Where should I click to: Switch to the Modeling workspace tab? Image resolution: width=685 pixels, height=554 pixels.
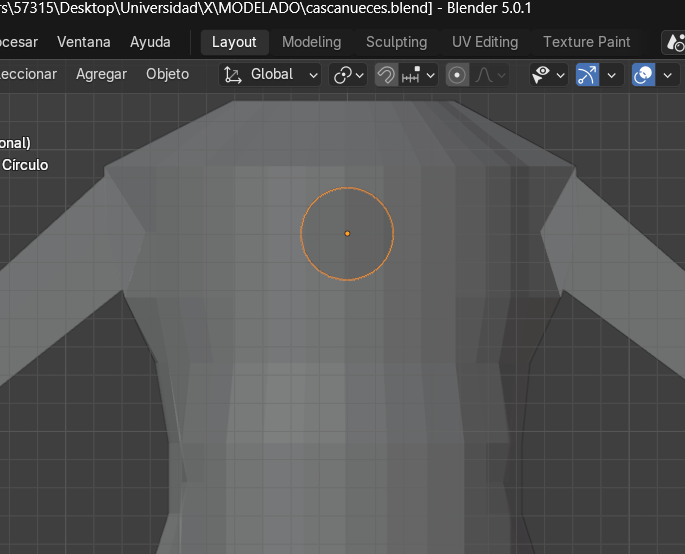[311, 42]
